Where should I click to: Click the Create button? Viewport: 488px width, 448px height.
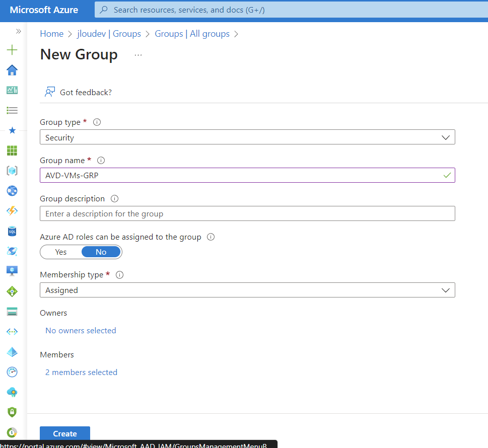pyautogui.click(x=65, y=433)
